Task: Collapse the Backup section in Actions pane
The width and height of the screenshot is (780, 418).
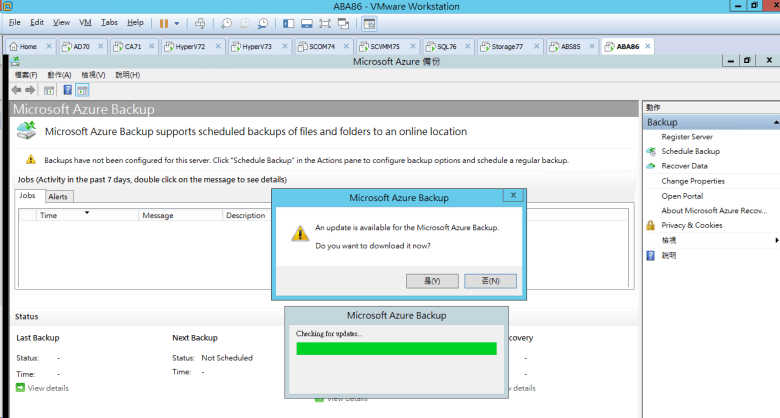Action: pyautogui.click(x=775, y=122)
